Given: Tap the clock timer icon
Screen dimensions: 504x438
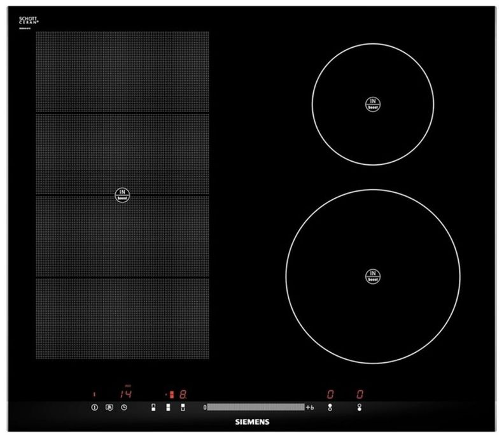Looking at the screenshot, I should coord(125,407).
